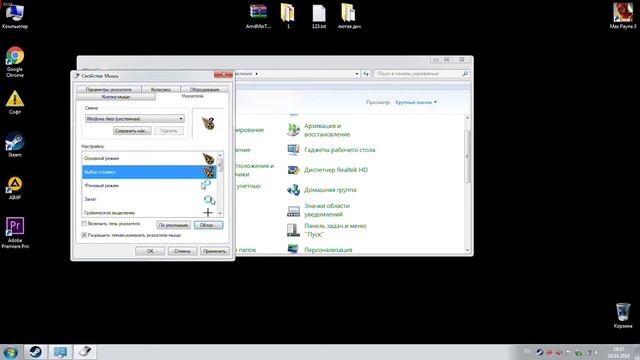
Task: Select the Основной режим pointer row
Action: (x=149, y=158)
